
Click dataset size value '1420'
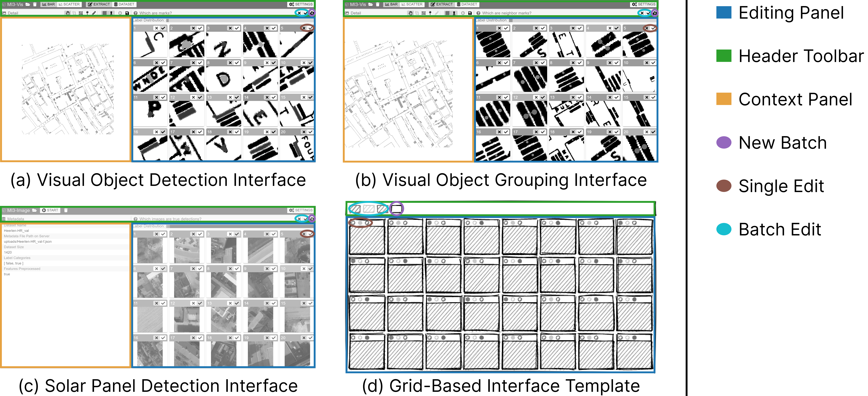click(8, 252)
